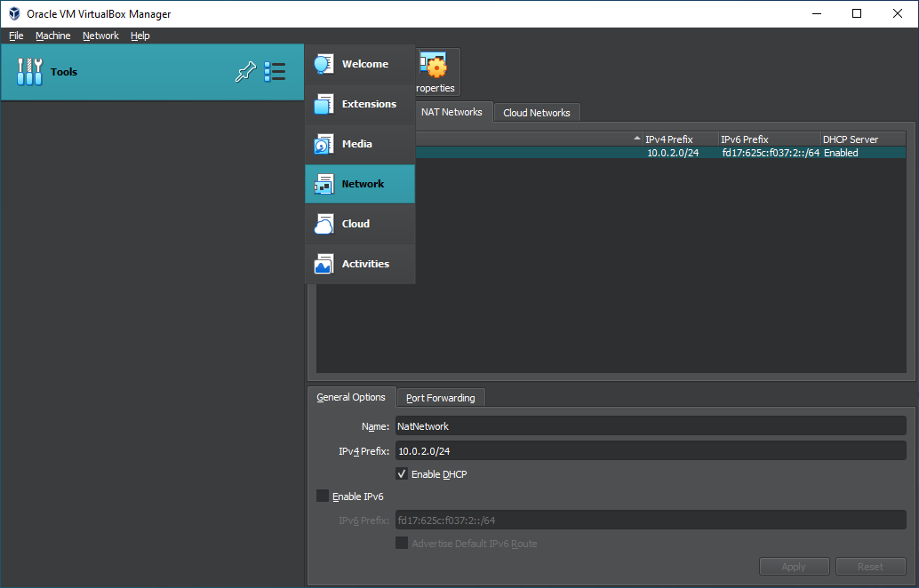This screenshot has height=588, width=919.
Task: Click the fd17:625c:f037:2::/64 cell in the table
Action: 771,153
